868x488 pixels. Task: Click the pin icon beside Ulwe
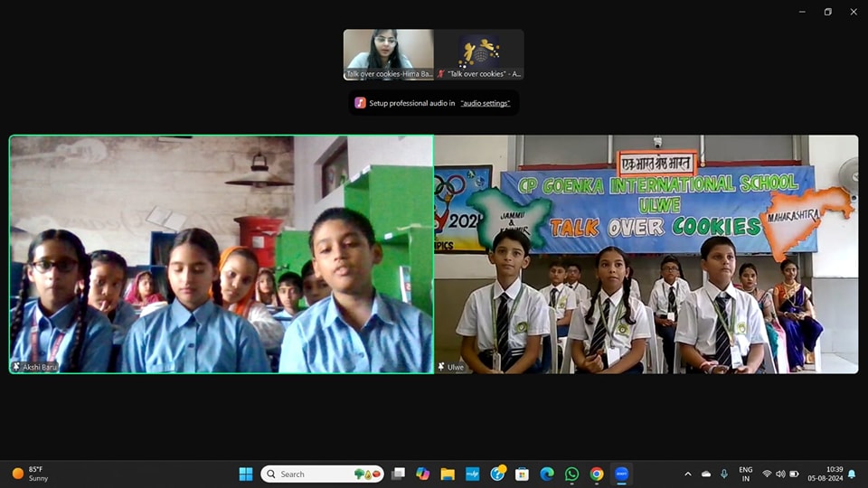pos(441,367)
